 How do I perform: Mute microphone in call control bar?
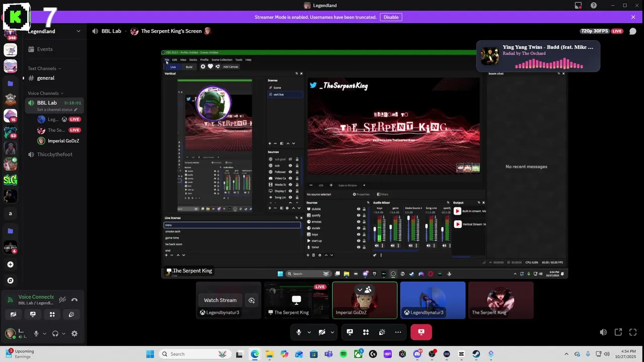[x=298, y=332]
